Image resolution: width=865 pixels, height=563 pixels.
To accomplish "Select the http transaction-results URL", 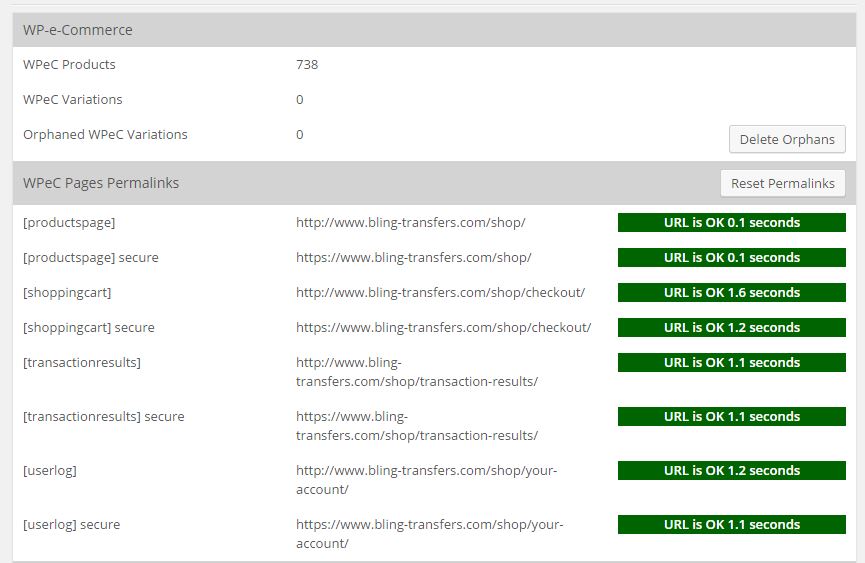I will 417,372.
